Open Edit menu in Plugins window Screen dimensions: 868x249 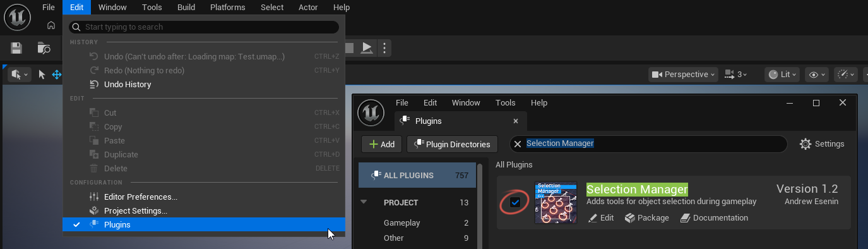point(431,103)
